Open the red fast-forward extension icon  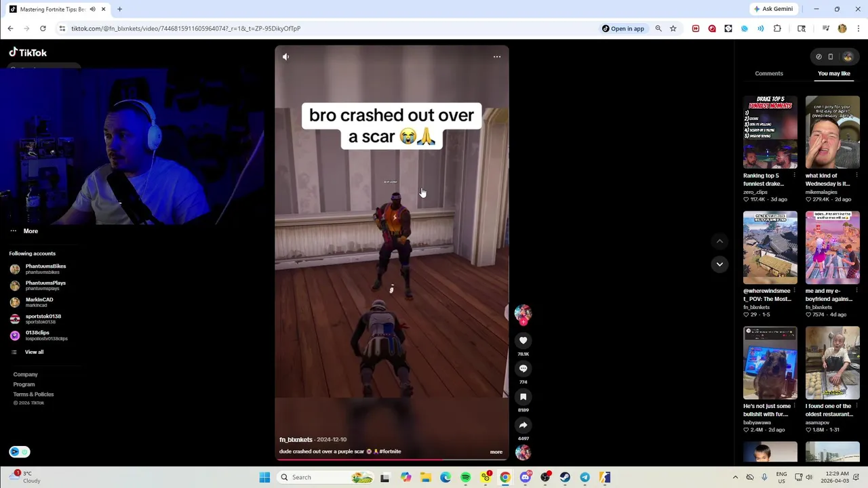[696, 28]
